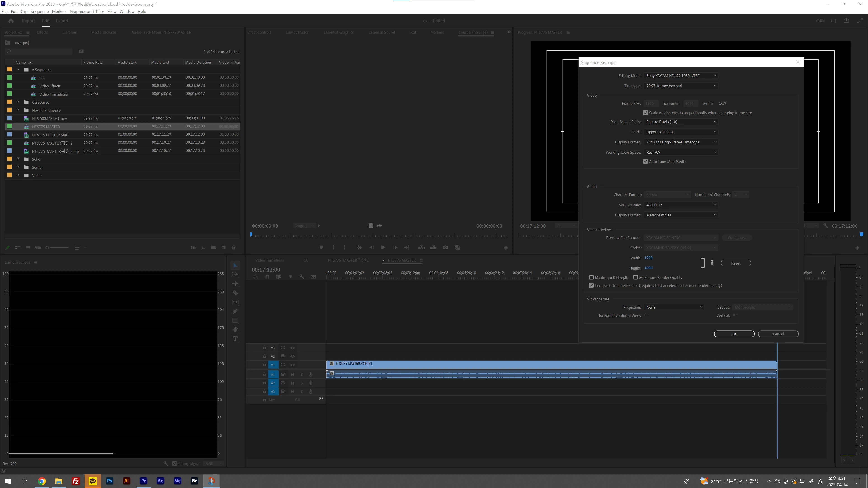Select the Pen tool
868x488 pixels.
tap(235, 311)
